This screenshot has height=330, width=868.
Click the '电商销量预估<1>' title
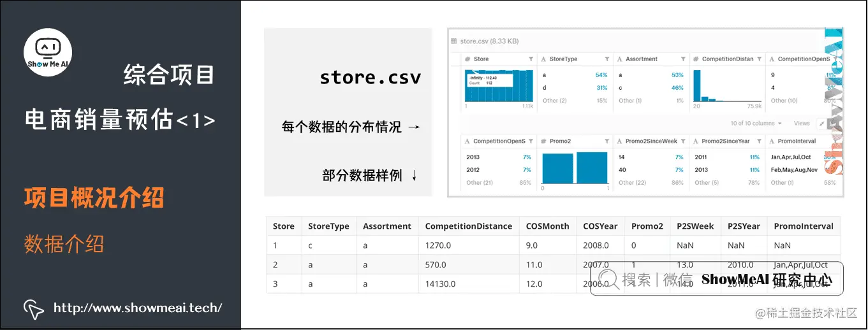coord(120,119)
